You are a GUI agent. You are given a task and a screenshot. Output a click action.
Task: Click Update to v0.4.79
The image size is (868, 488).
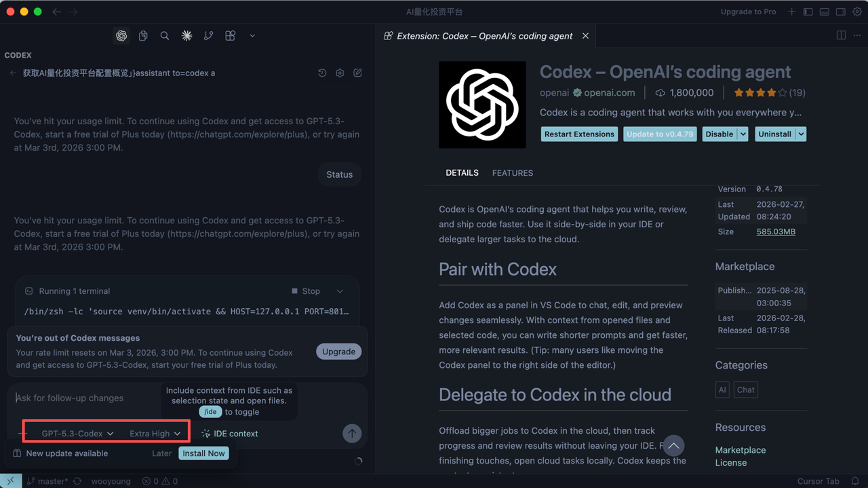[x=660, y=134]
